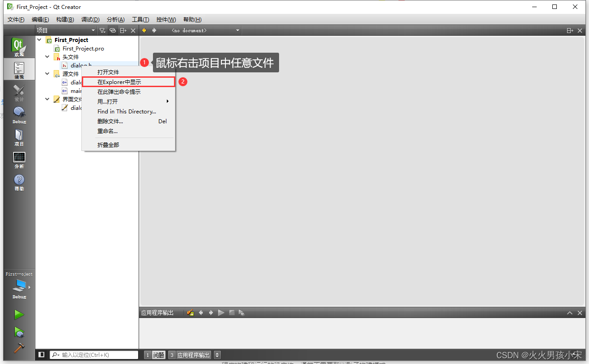Go to previous item in application output
Screen dimensions: 589x364
(201, 313)
